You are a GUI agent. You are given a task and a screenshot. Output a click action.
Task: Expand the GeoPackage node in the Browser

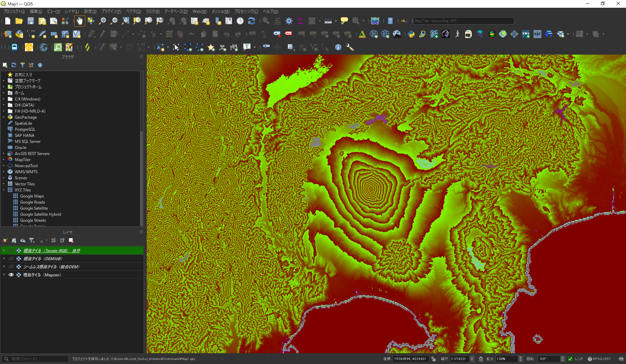point(4,117)
